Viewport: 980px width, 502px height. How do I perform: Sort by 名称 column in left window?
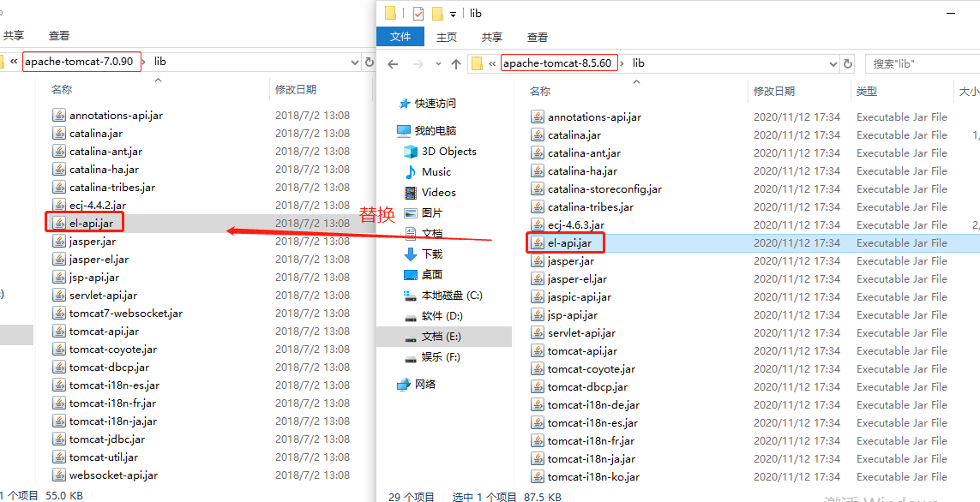click(x=62, y=90)
